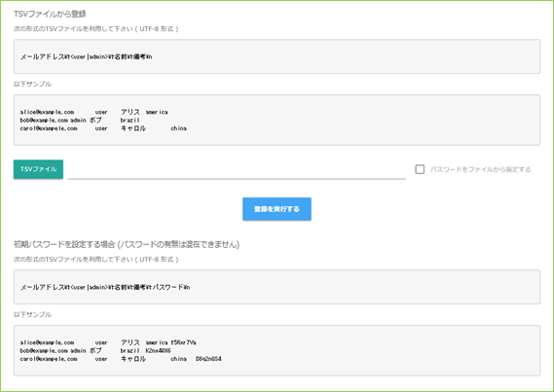
Task: Click the china text in first sample
Action: (x=178, y=128)
